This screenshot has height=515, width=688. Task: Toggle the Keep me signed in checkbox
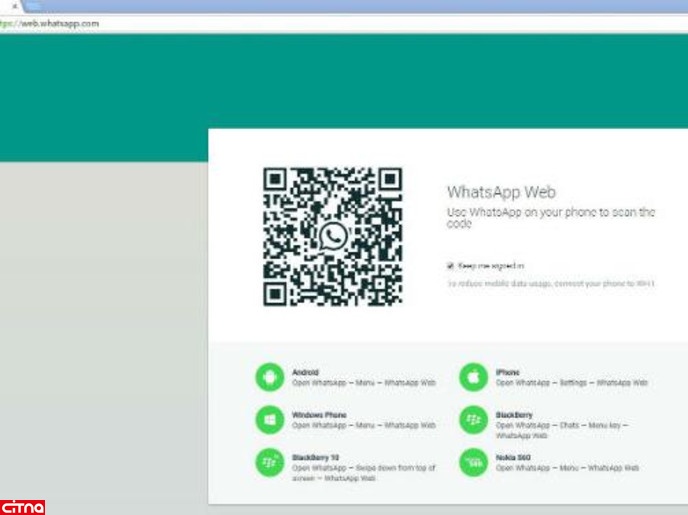[x=451, y=266]
